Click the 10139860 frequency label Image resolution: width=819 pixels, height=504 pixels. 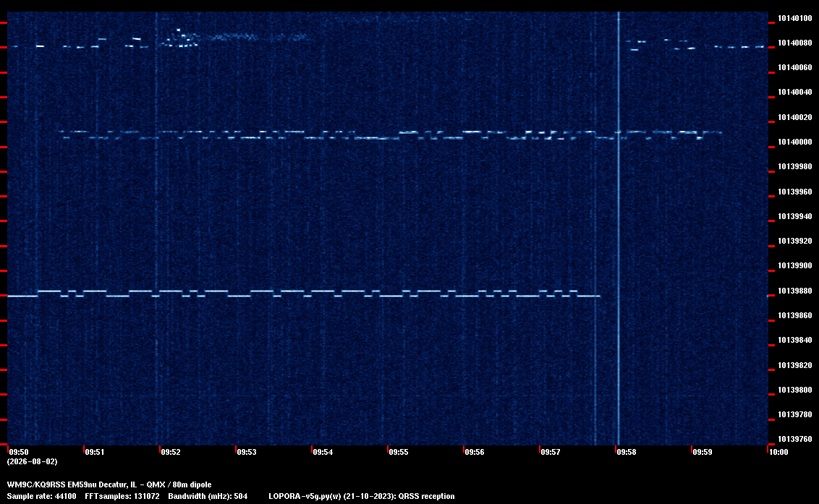point(795,315)
